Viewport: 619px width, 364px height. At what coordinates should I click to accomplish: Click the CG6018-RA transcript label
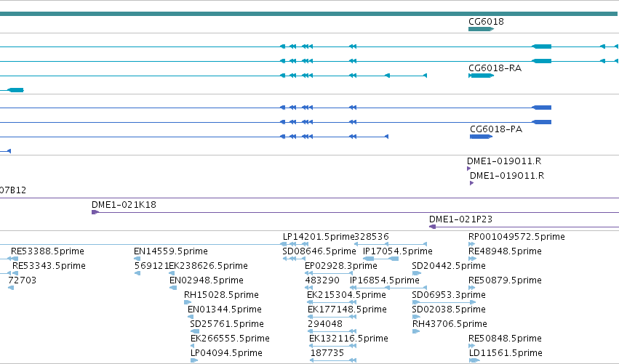coord(495,68)
